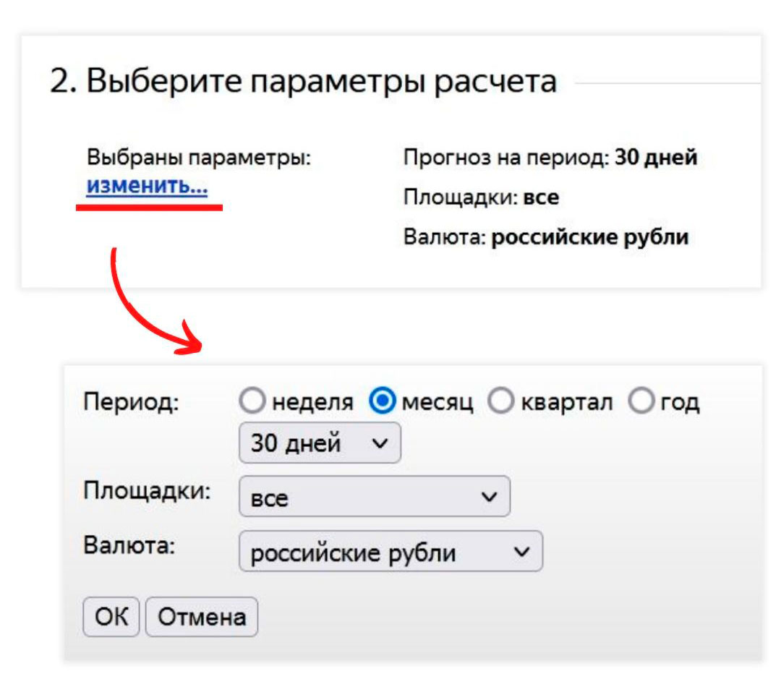Click the Валюта: российские рубли summary text
Viewport: 781px width, 700px height.
(x=546, y=237)
